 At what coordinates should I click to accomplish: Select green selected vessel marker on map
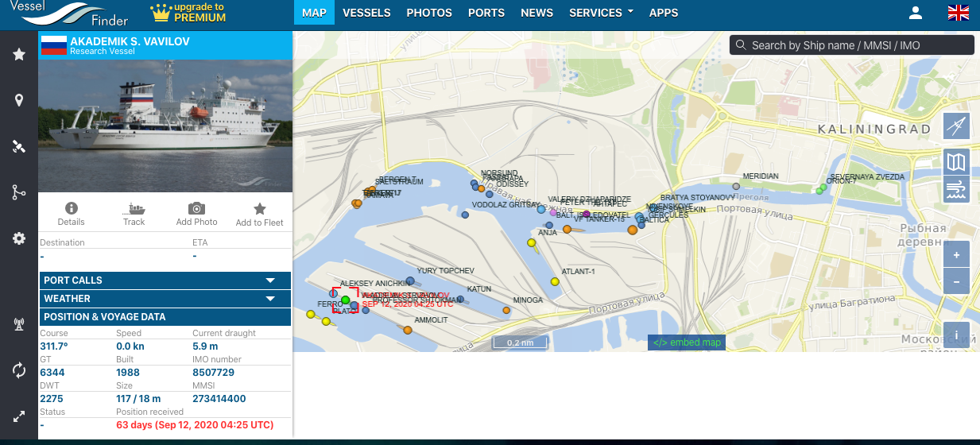pos(345,300)
